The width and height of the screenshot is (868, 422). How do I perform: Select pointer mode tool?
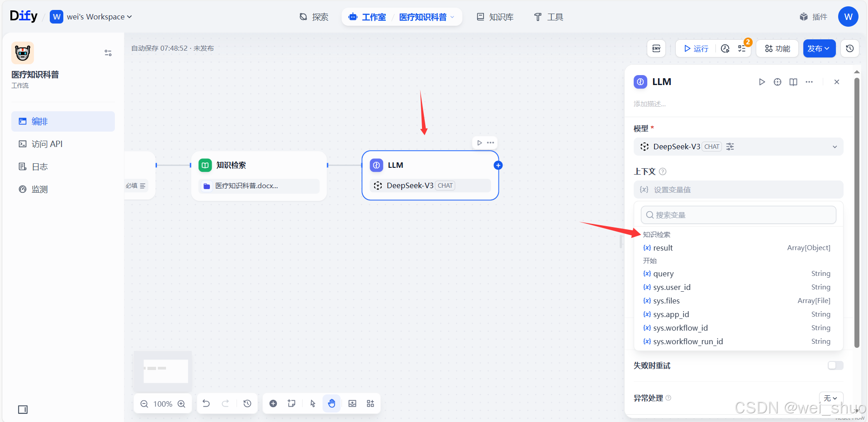(313, 403)
